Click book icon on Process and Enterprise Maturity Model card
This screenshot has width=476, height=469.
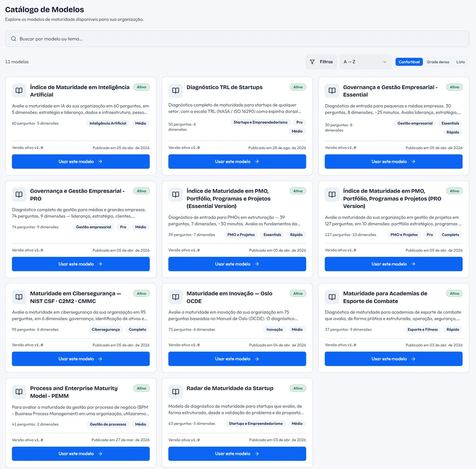click(19, 392)
